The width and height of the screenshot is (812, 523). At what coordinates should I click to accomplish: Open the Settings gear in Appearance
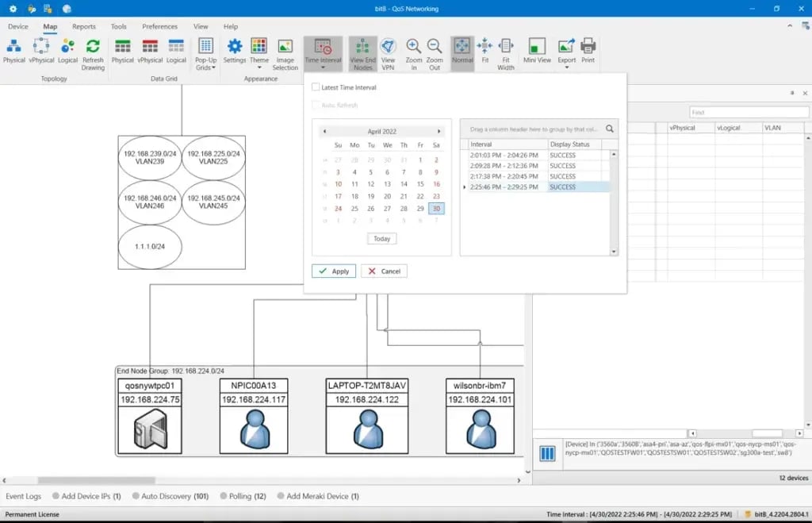(x=235, y=48)
